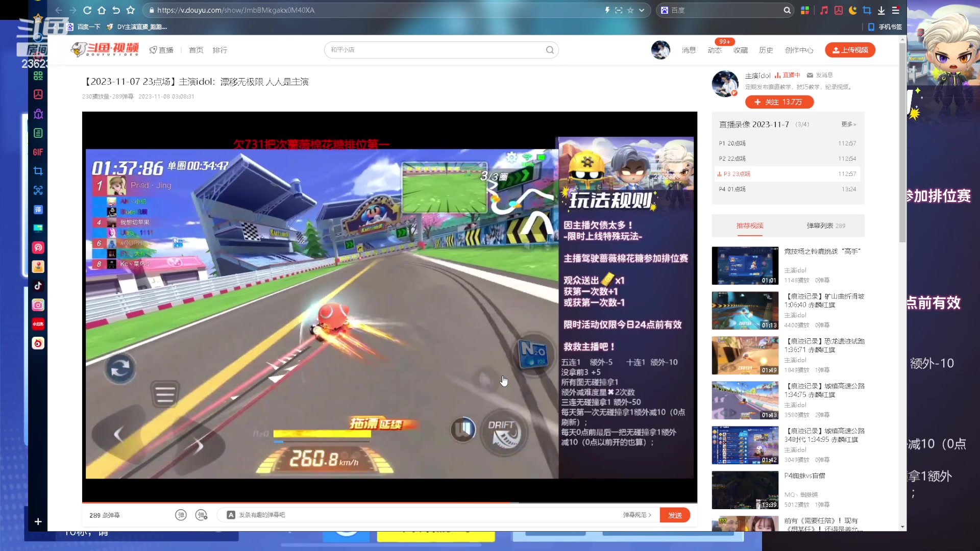Open video 恐龙遗迹试跑 1:36:71
The width and height of the screenshot is (980, 551).
[x=745, y=356]
